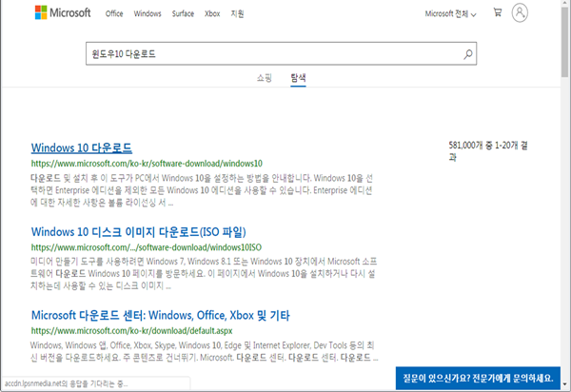Click the scrollbar down arrow

pos(564,384)
